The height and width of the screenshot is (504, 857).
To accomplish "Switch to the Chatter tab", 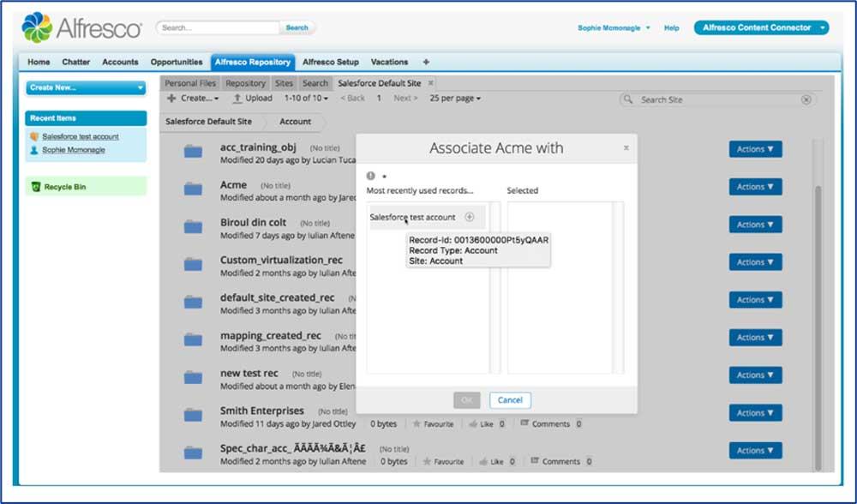I will 76,62.
